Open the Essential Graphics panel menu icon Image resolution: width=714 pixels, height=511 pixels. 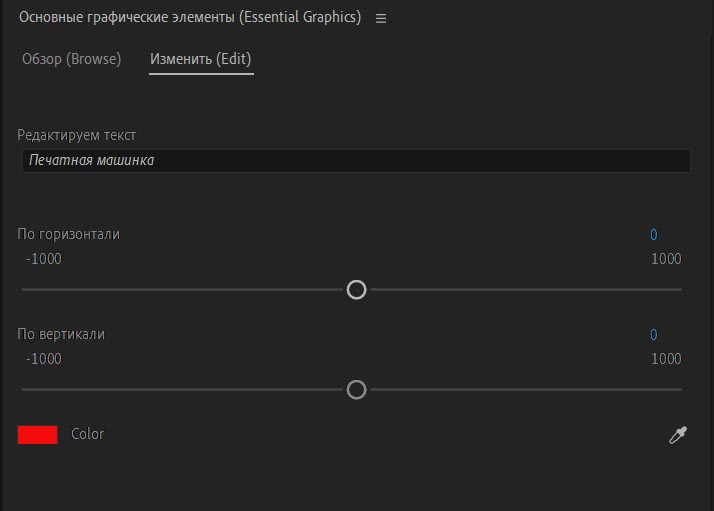(x=381, y=18)
